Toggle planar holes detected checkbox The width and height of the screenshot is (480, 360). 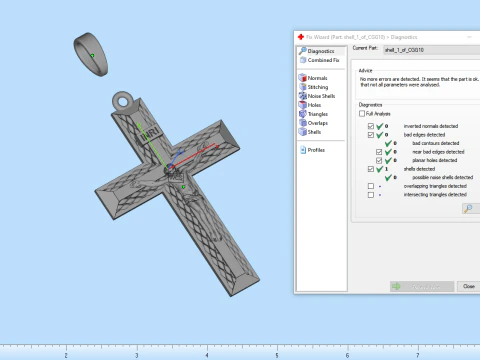pos(379,160)
